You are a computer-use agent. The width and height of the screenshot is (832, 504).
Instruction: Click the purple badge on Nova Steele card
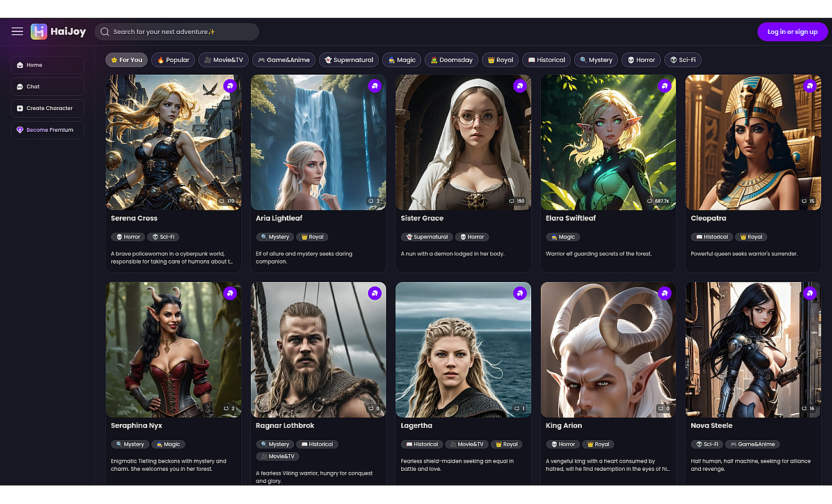[x=810, y=293]
